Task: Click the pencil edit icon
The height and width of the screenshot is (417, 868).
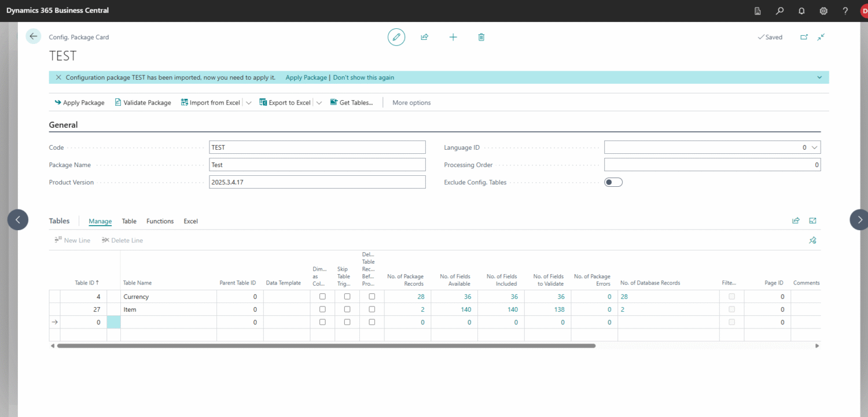Action: (396, 37)
